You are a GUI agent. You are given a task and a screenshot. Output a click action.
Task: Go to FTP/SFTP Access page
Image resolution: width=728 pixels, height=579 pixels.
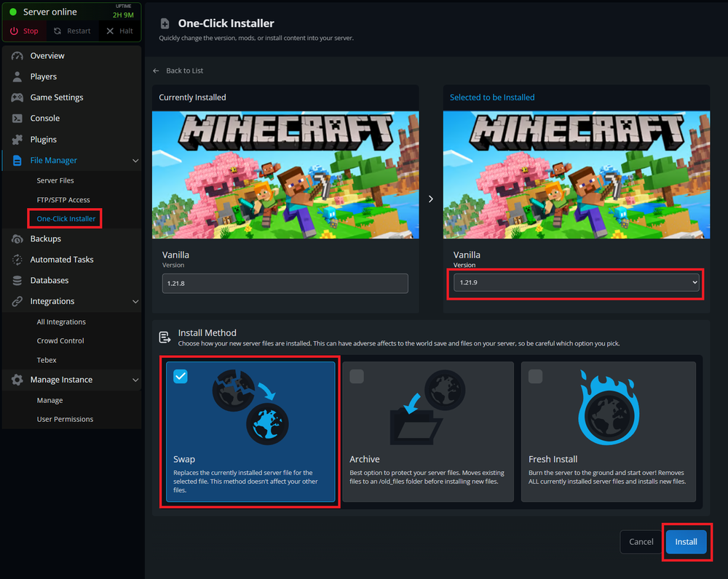tap(63, 200)
